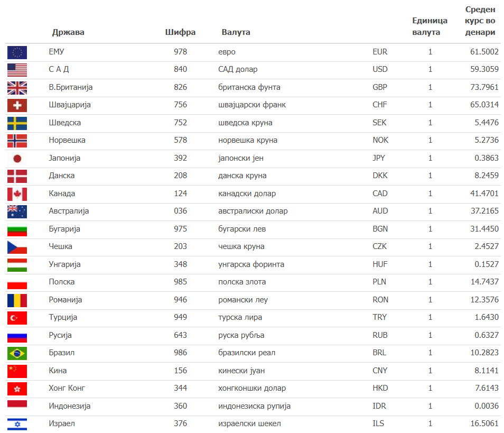This screenshot has width=504, height=433.
Task: Click the United States flag icon
Action: click(17, 70)
